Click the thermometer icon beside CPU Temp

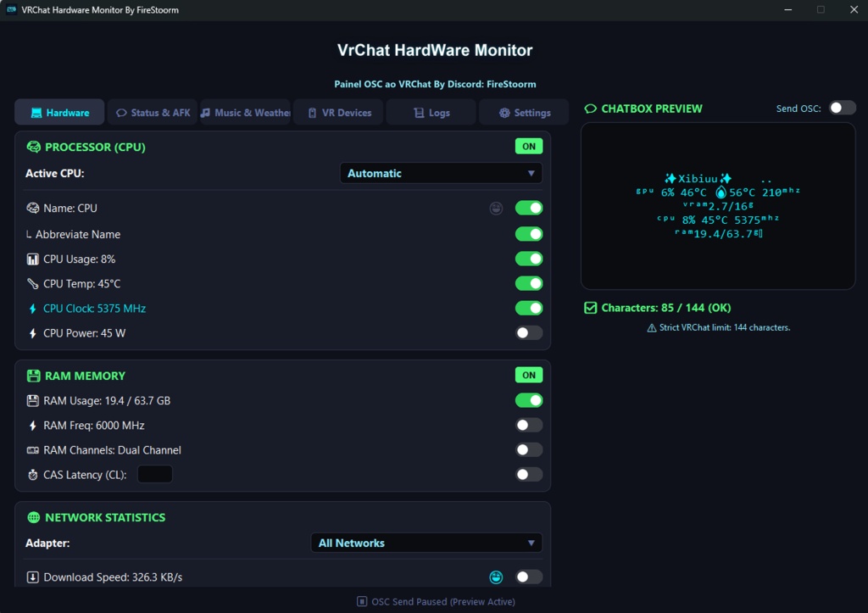click(33, 283)
